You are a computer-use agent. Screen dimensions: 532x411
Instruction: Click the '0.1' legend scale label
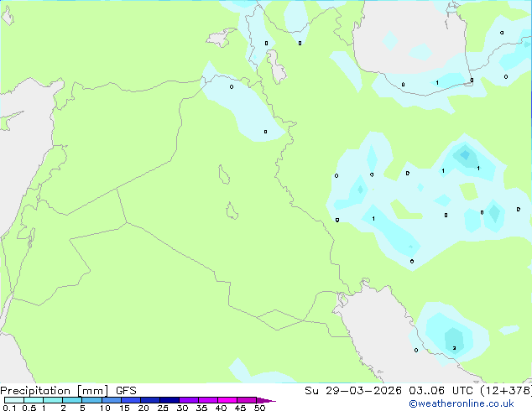tap(9, 408)
